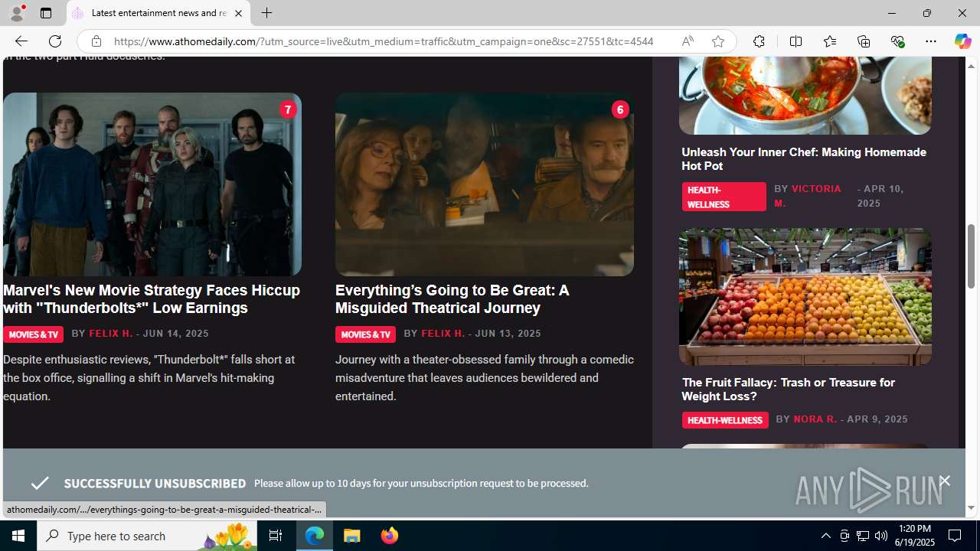Image resolution: width=980 pixels, height=551 pixels.
Task: Open volume control in tray
Action: pyautogui.click(x=880, y=536)
